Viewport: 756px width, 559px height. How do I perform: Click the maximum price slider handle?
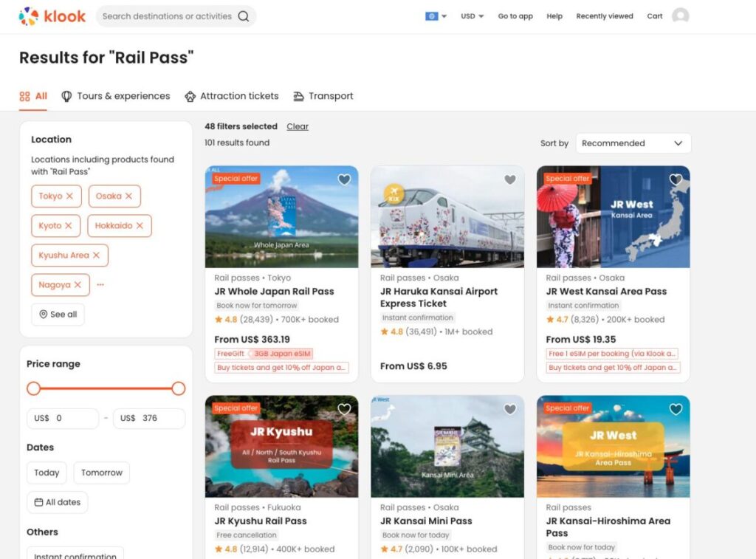(179, 388)
